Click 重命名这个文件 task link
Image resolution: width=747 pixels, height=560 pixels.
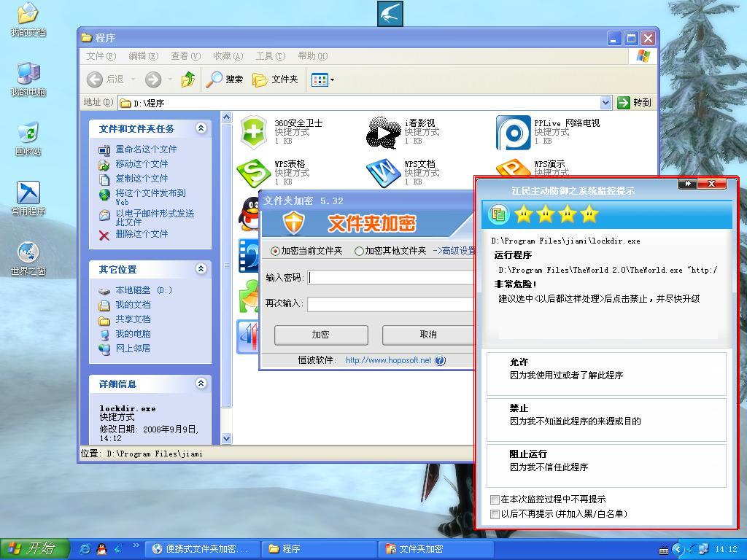click(146, 149)
